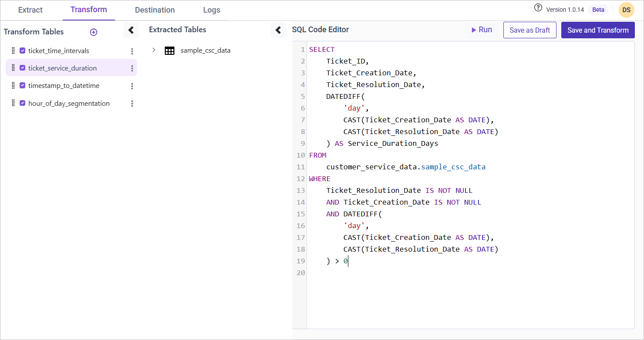The image size is (644, 340).
Task: Switch to the Extract tab
Action: (30, 10)
